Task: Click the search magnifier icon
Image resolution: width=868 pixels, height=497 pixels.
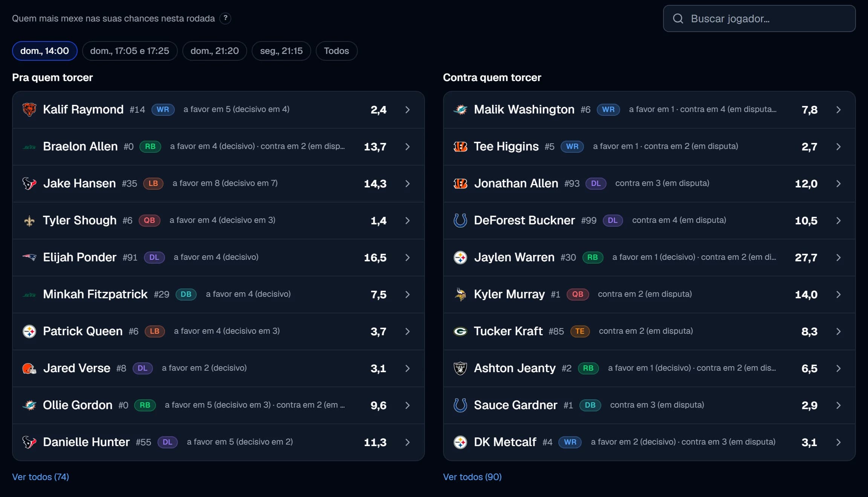Action: pos(678,18)
